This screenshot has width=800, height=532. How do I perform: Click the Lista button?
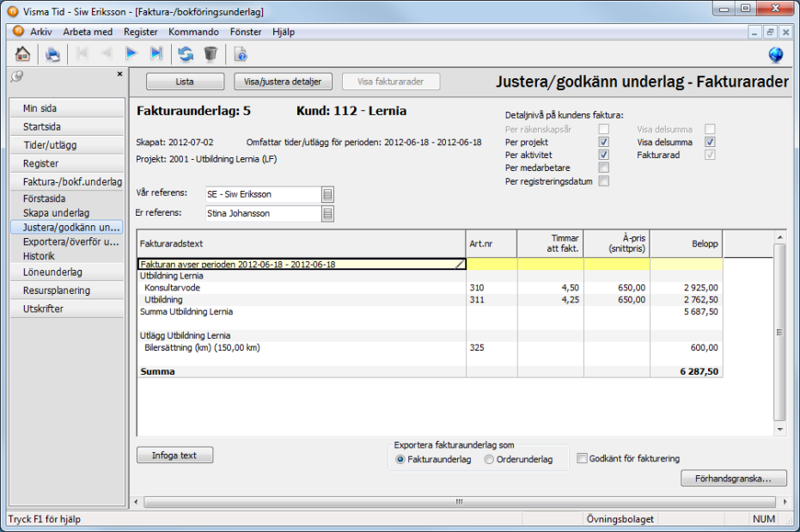[x=185, y=82]
